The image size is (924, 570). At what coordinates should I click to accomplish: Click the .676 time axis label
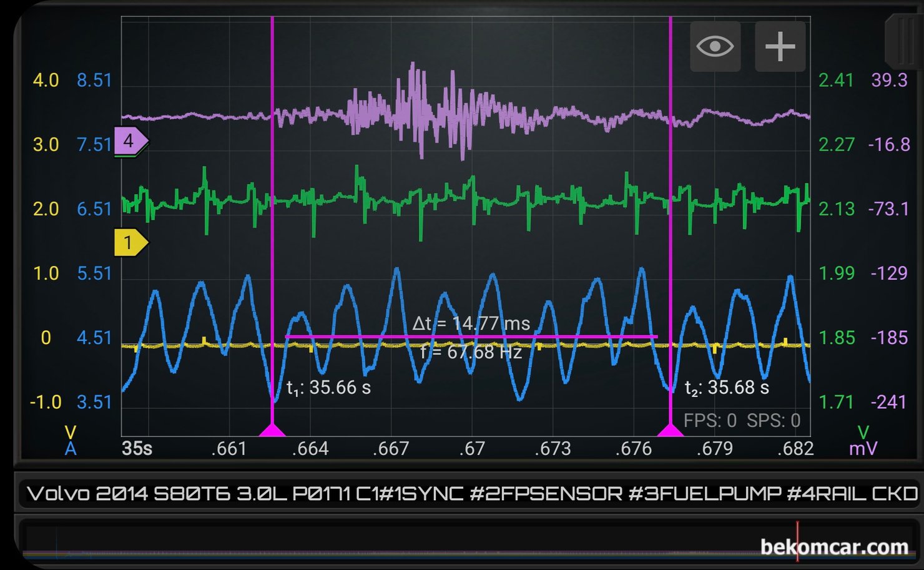634,448
